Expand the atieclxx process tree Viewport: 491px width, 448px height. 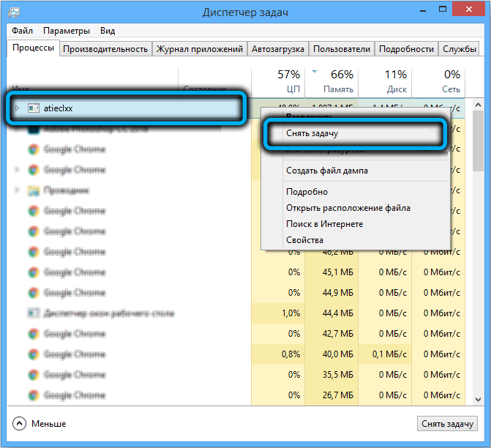point(18,108)
